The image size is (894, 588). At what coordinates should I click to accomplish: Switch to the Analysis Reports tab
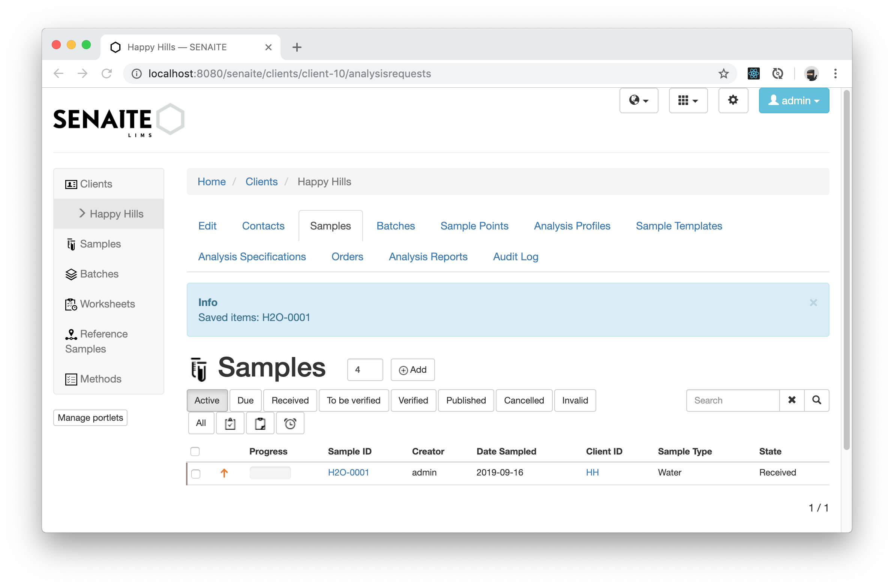point(428,256)
